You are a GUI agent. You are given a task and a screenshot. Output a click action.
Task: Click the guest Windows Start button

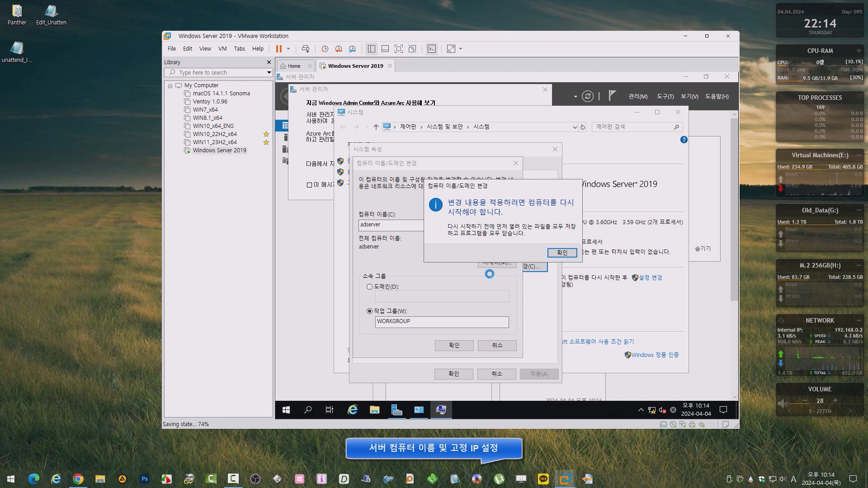pyautogui.click(x=286, y=410)
